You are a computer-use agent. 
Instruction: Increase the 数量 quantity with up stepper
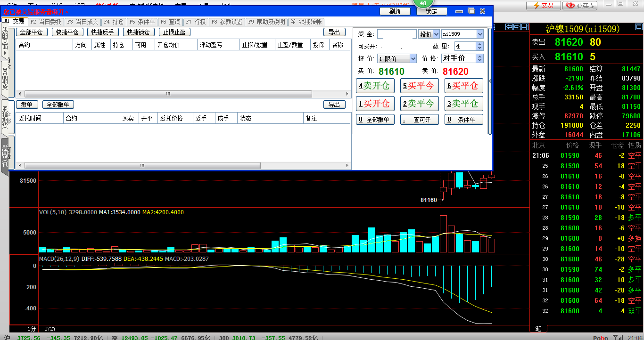click(x=480, y=44)
